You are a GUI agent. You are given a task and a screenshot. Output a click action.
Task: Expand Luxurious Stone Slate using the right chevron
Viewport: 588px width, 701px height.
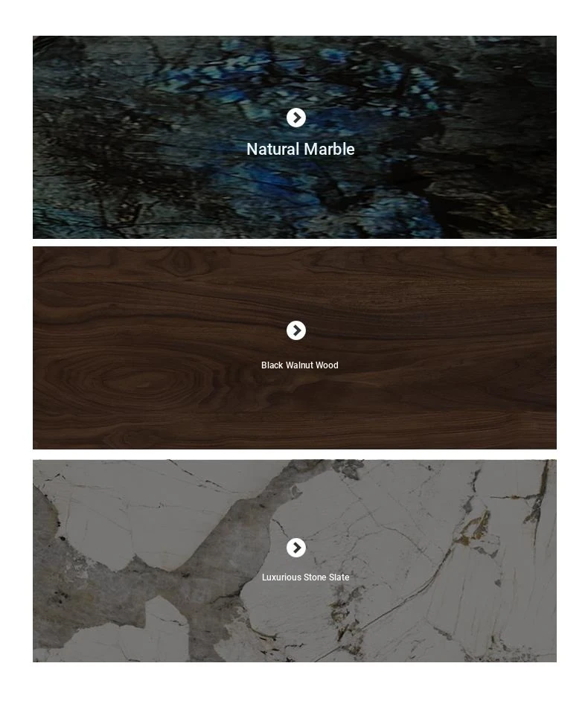(296, 548)
